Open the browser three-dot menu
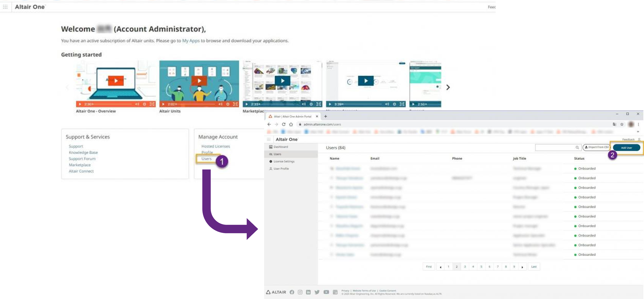 (x=638, y=124)
